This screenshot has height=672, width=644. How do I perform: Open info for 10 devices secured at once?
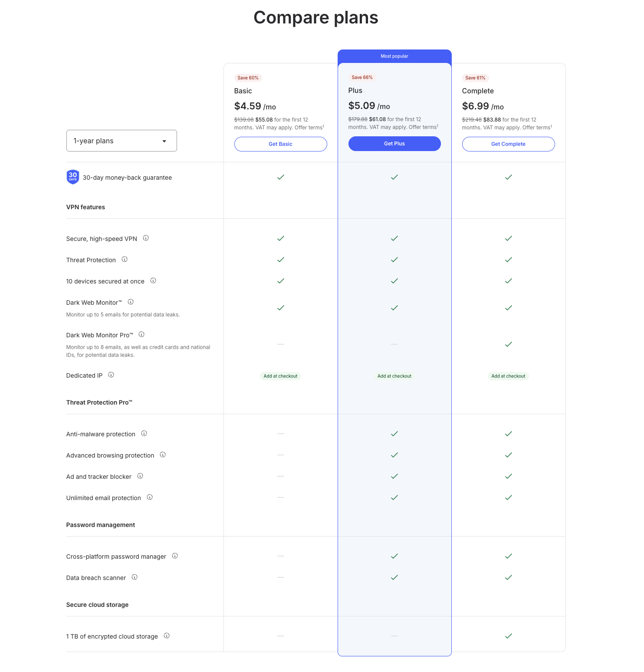pos(153,280)
